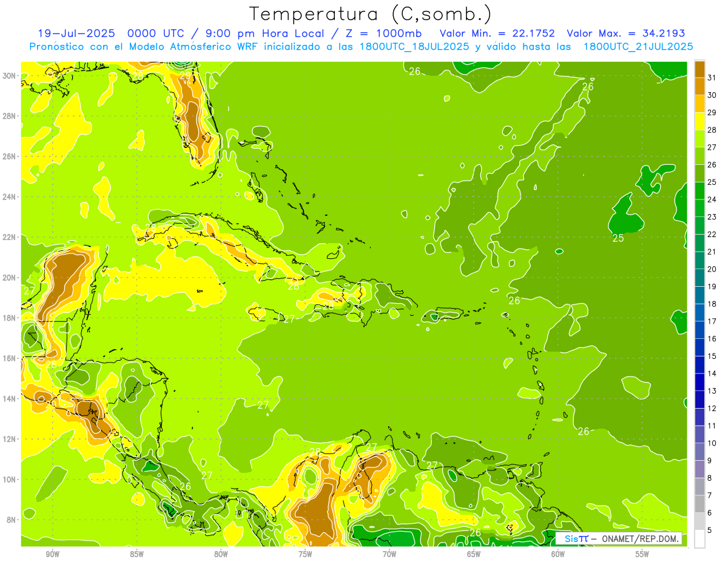Viewport: 728px width, 562px height.
Task: Click the 14N latitude axis label
Action: click(9, 399)
